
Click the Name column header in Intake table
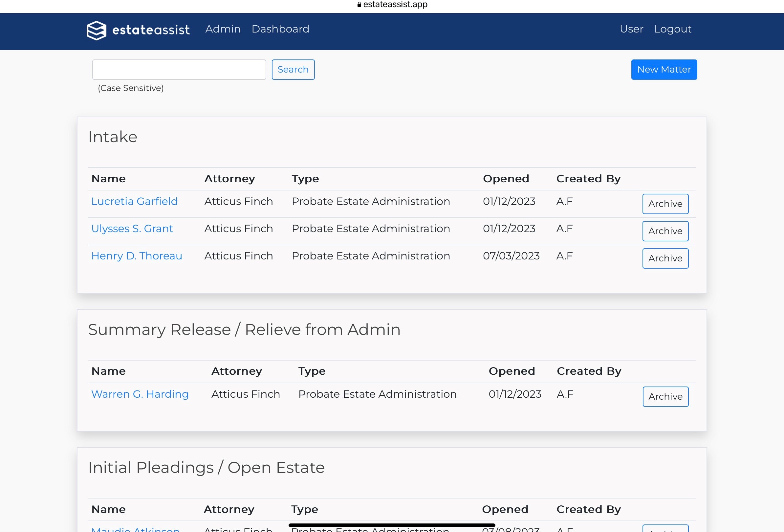click(109, 179)
